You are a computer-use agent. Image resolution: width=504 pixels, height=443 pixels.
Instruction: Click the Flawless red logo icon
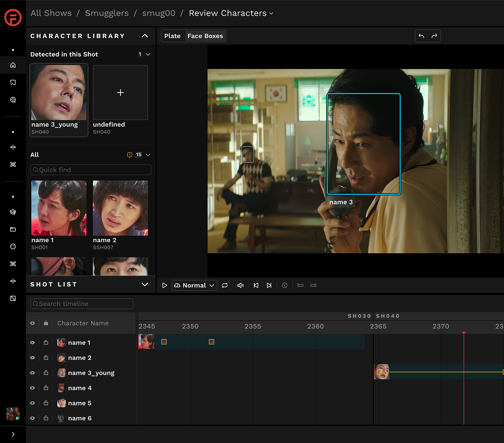pyautogui.click(x=13, y=17)
